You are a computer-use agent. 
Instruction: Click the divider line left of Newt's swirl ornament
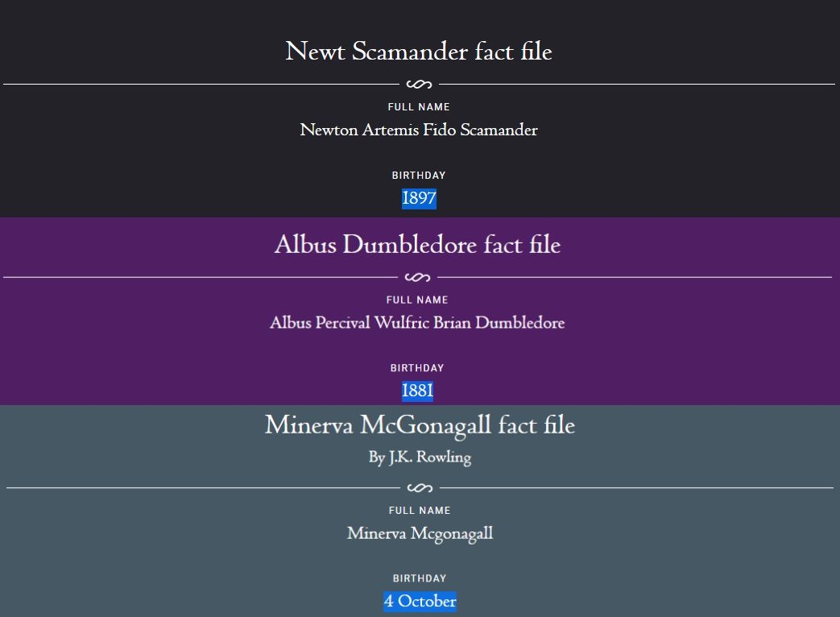[201, 84]
